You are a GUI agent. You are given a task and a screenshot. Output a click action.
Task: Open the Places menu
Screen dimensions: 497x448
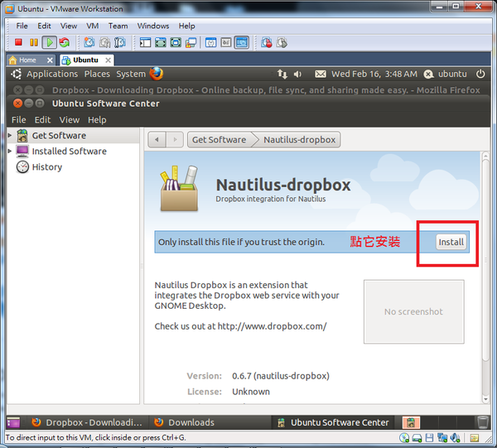click(x=97, y=74)
